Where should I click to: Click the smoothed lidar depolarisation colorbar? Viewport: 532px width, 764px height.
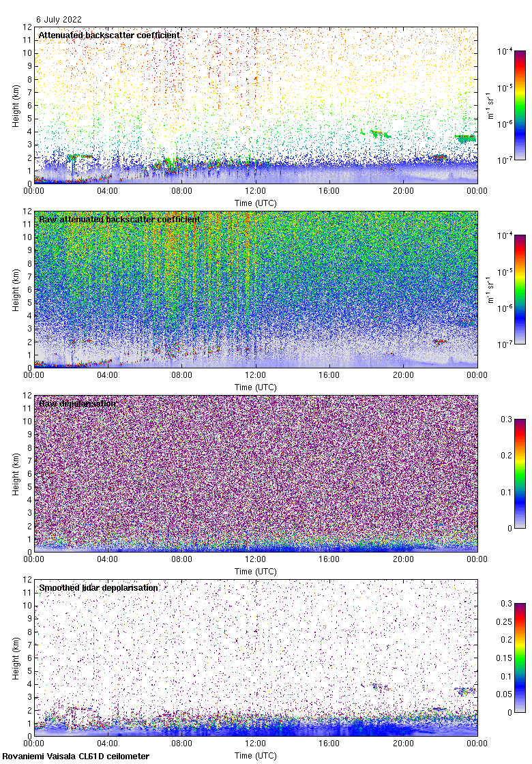pos(520,658)
